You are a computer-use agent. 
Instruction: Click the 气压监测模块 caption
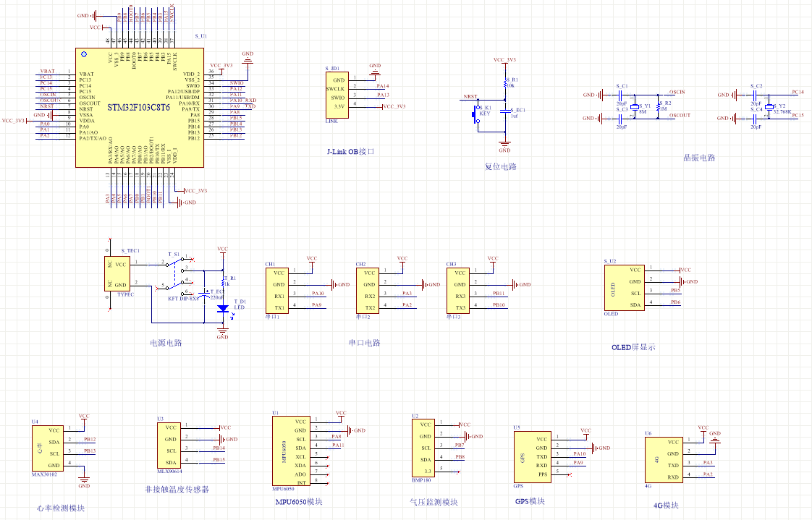pyautogui.click(x=434, y=502)
